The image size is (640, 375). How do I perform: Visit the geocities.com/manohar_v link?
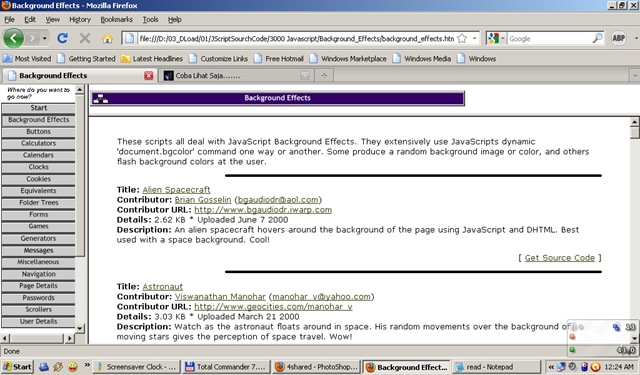273,306
